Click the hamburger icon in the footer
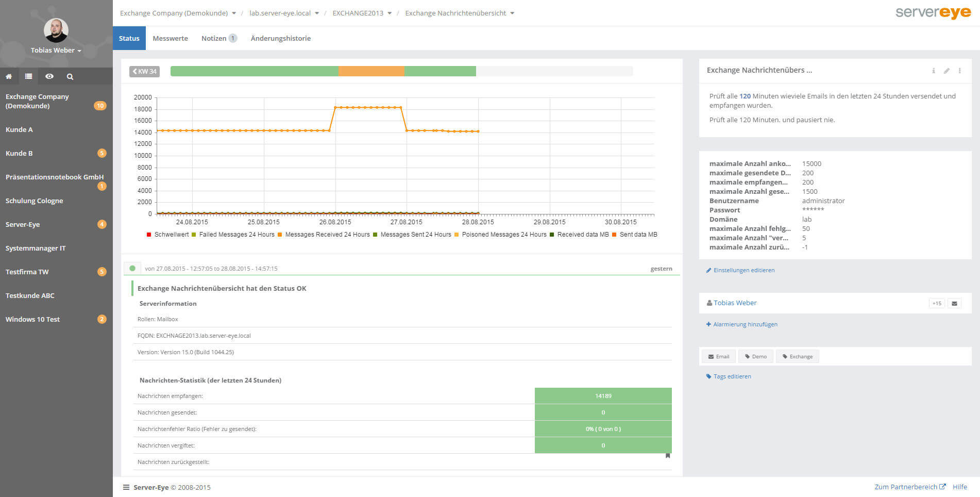This screenshot has height=497, width=980. [x=126, y=487]
